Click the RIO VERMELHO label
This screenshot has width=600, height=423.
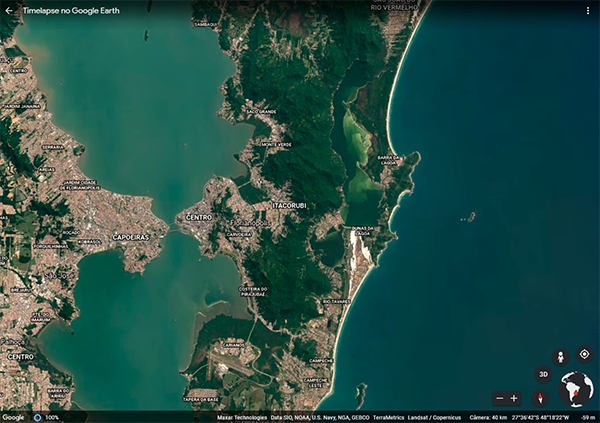pos(394,7)
